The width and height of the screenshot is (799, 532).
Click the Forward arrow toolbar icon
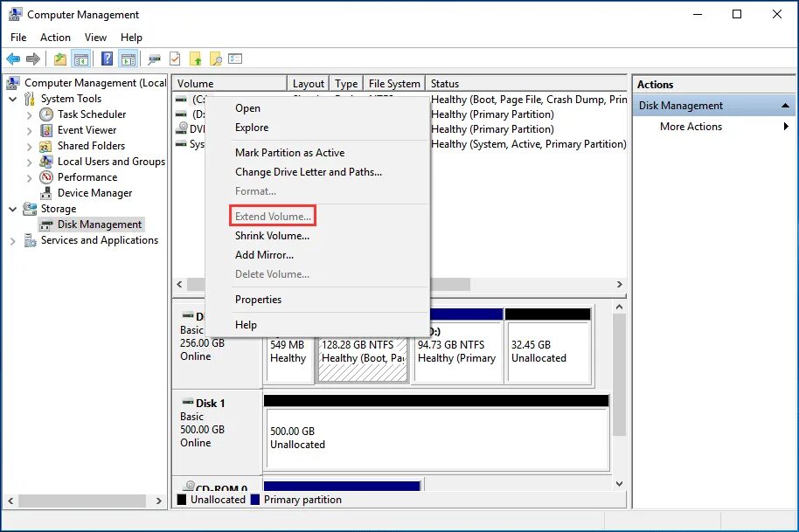click(33, 59)
